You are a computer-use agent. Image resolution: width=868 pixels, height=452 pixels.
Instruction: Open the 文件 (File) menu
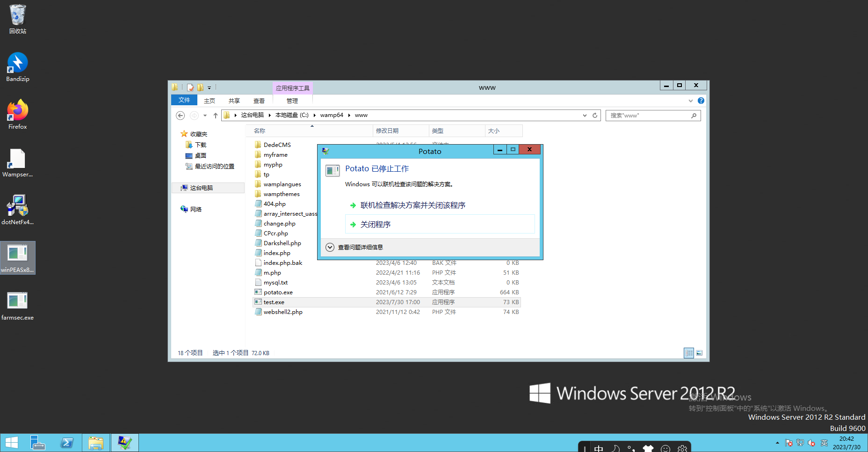[x=184, y=100]
